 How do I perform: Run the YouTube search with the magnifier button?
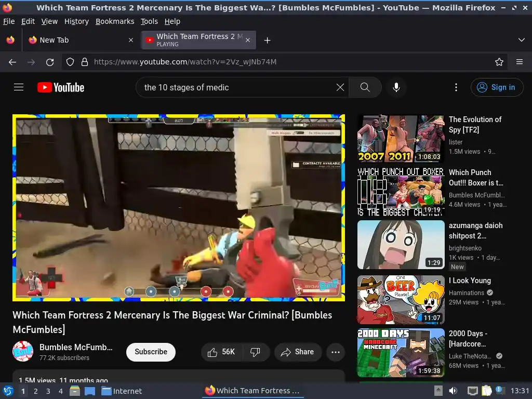[x=365, y=87]
